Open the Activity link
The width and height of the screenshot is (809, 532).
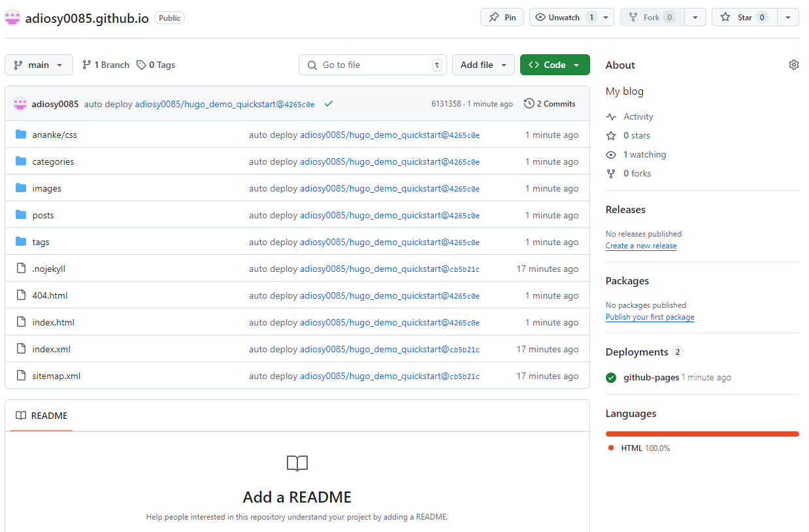[630, 116]
